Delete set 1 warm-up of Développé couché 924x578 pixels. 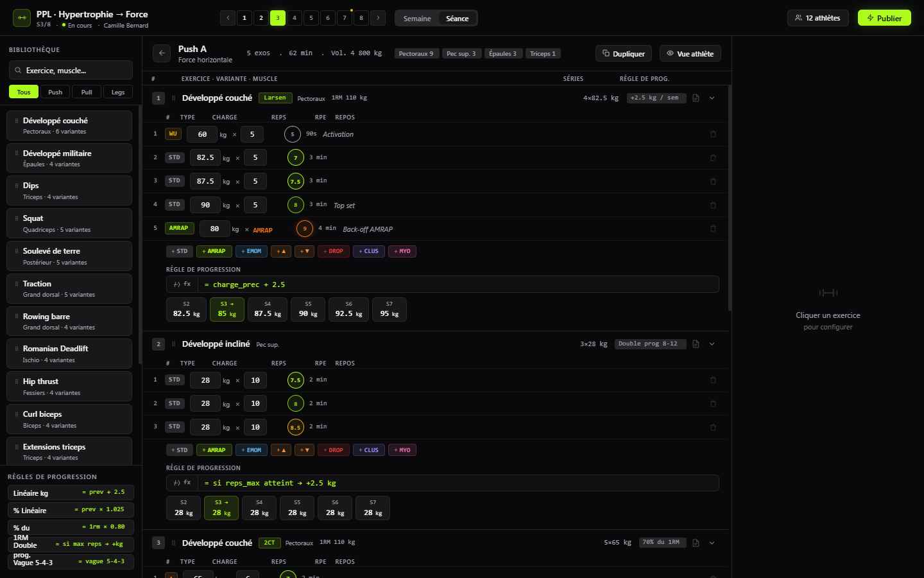pos(713,134)
